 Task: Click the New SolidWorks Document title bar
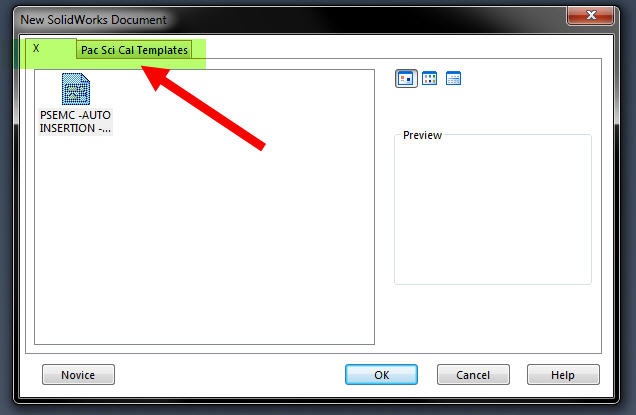284,19
